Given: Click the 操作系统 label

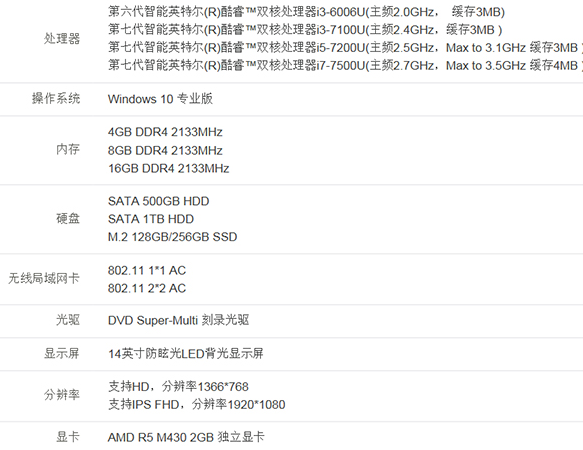Looking at the screenshot, I should (56, 99).
